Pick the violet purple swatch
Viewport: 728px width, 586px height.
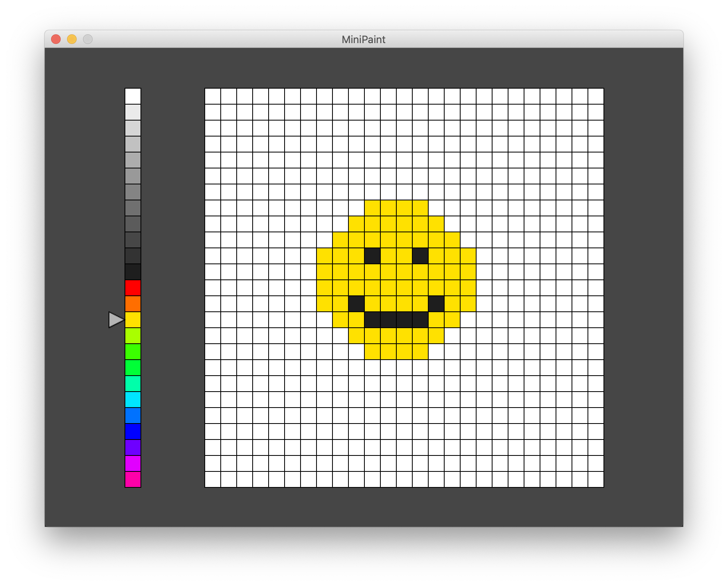coord(133,447)
